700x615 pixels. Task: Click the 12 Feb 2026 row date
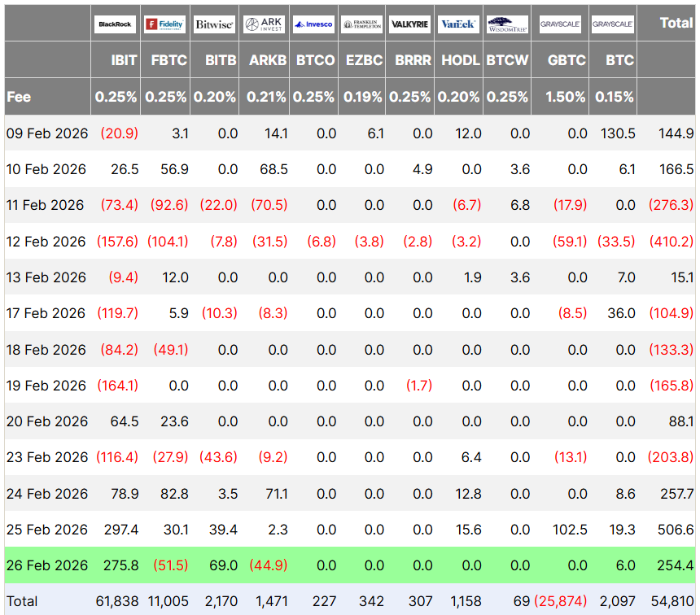[x=46, y=242]
